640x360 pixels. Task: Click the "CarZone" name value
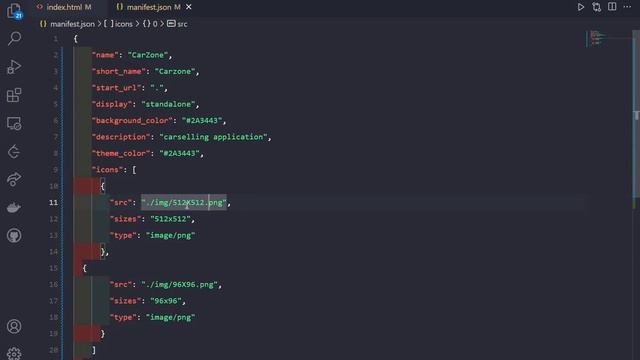[x=148, y=55]
